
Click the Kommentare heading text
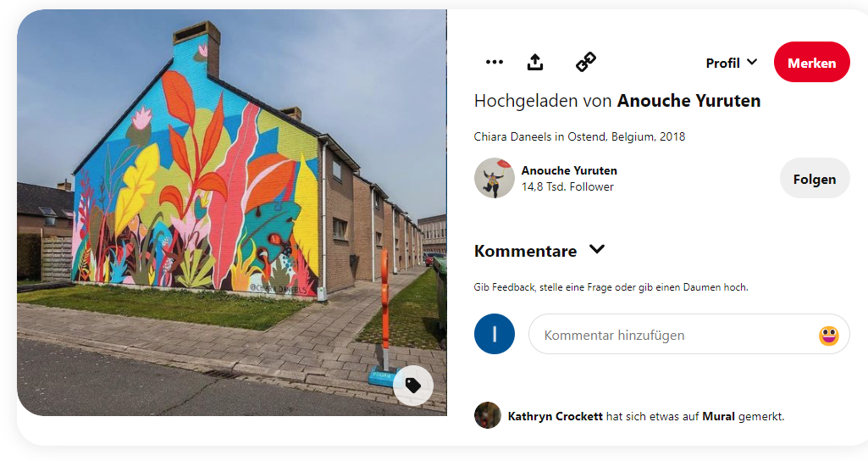(525, 251)
